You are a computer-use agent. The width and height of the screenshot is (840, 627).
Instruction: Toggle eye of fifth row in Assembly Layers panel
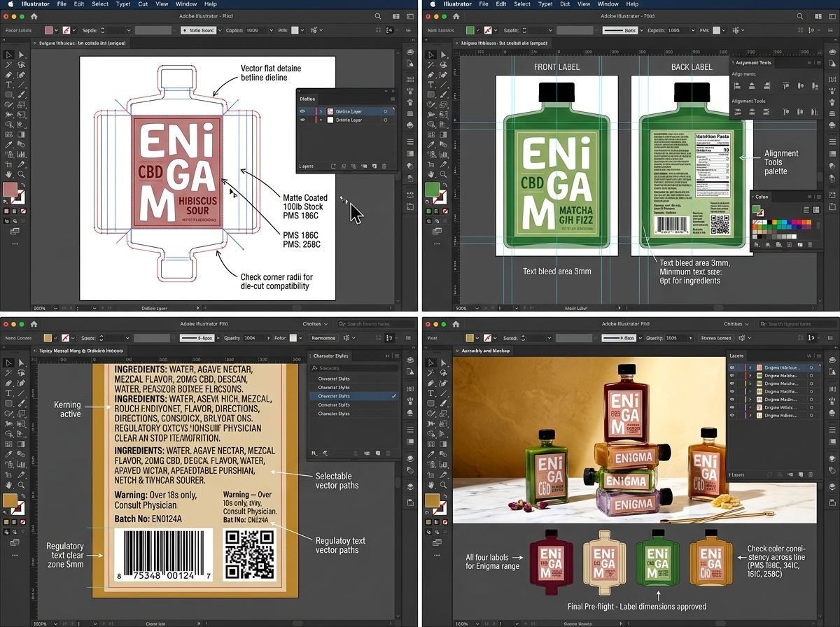(x=733, y=400)
